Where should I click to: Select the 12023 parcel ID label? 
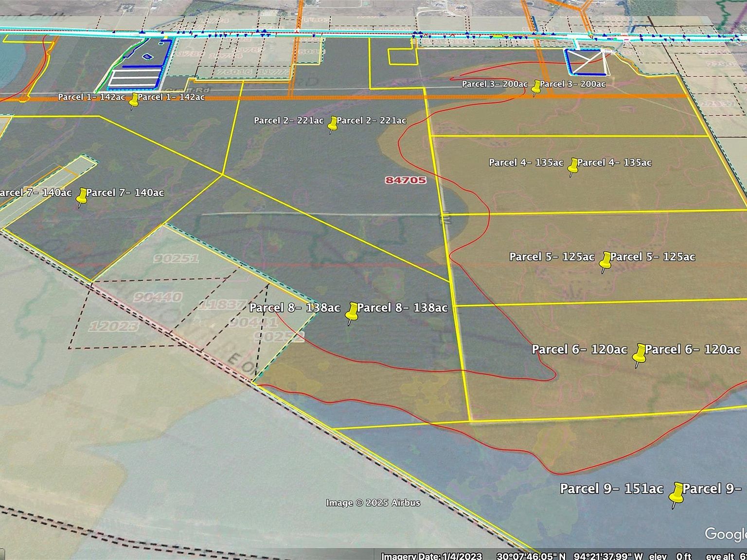pos(113,326)
